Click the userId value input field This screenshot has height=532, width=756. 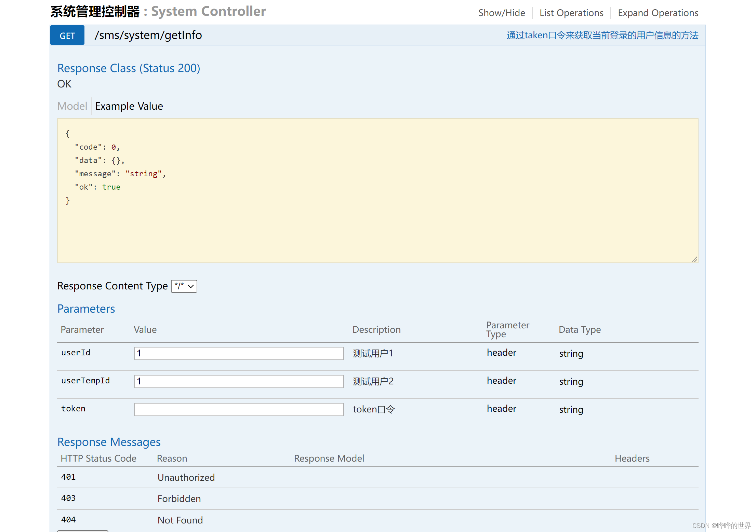point(239,353)
